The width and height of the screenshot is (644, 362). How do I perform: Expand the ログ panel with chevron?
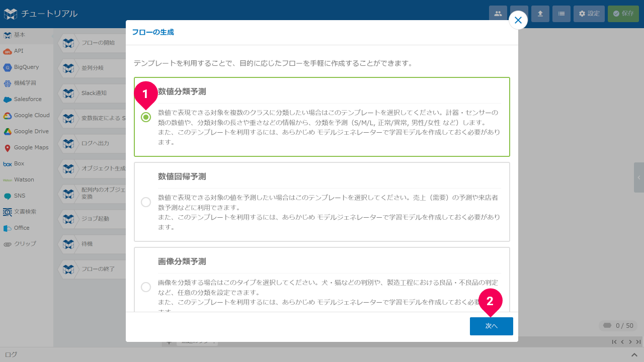pos(634,355)
